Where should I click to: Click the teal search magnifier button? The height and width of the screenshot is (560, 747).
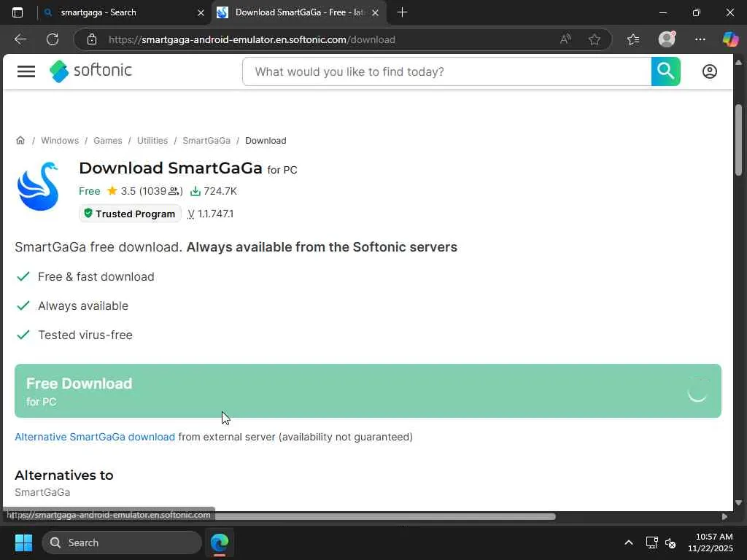[x=665, y=71]
